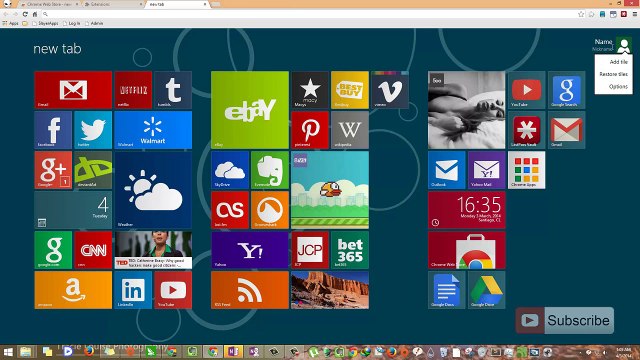Image resolution: width=640 pixels, height=360 pixels.
Task: Open the JCP tile
Action: click(x=310, y=250)
